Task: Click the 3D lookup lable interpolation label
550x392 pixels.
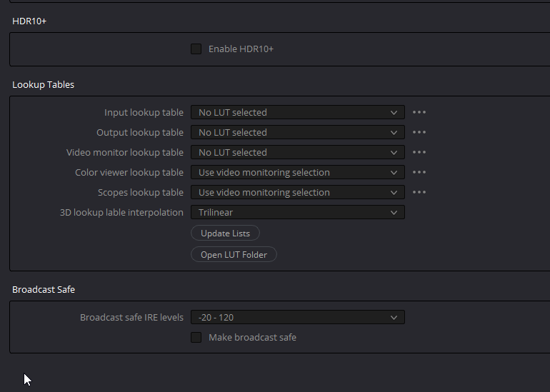Action: pyautogui.click(x=121, y=213)
